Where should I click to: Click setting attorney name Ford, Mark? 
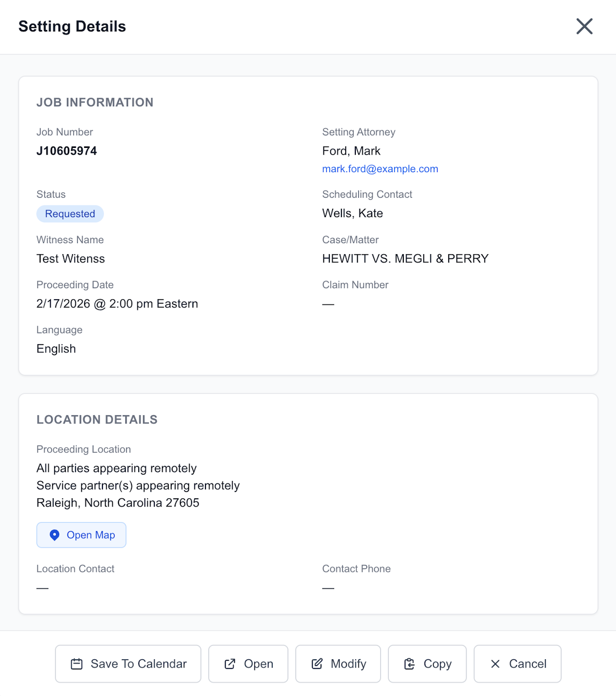(x=351, y=151)
